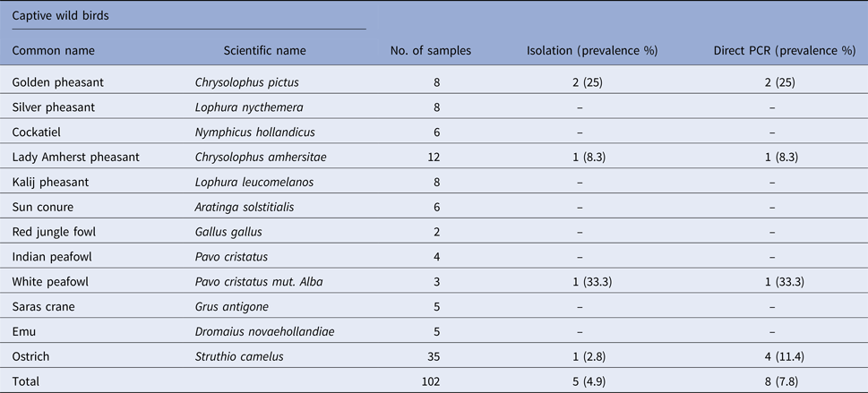
Task: Click the 'No. of samples' column header
Action: [x=431, y=51]
